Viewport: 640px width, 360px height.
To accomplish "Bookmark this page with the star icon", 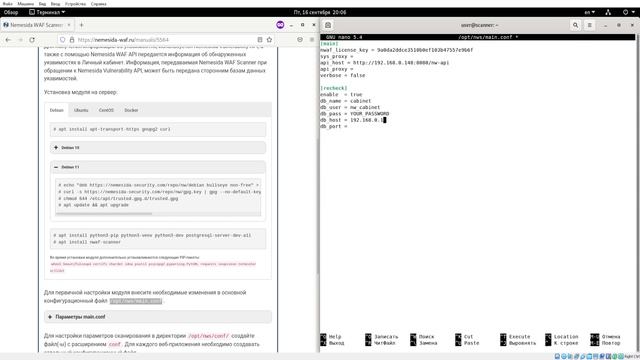I will click(x=269, y=40).
